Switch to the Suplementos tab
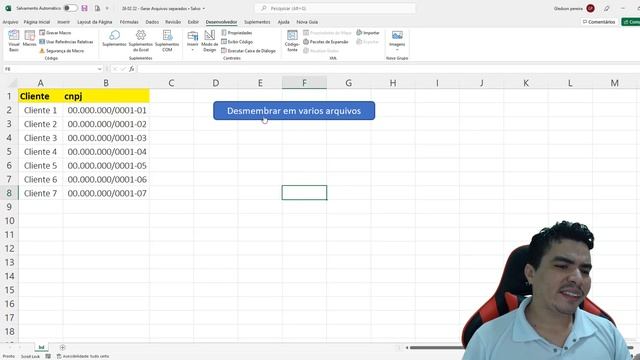 pos(257,22)
